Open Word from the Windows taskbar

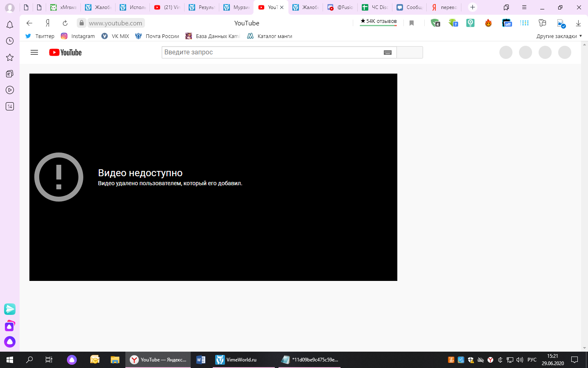point(201,360)
